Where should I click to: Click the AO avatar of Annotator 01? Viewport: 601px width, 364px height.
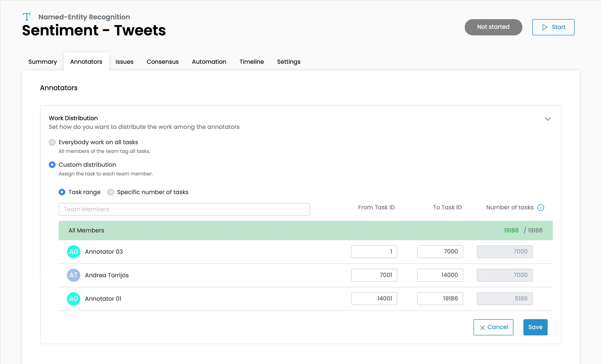(73, 299)
